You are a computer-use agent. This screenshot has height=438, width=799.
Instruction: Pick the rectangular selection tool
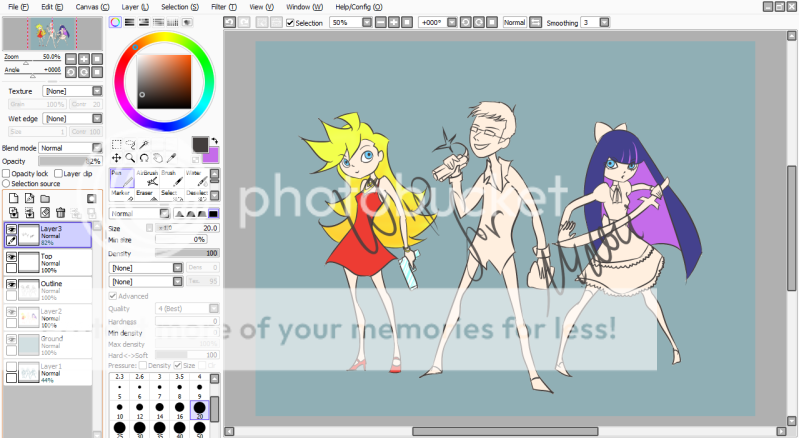[x=117, y=144]
